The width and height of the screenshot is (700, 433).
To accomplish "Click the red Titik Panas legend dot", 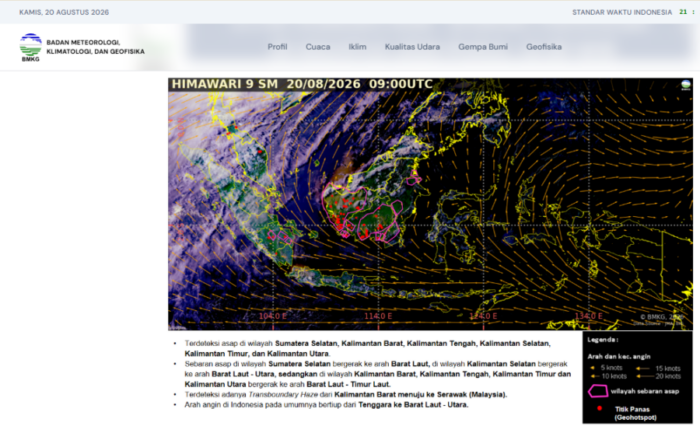I will pyautogui.click(x=600, y=408).
